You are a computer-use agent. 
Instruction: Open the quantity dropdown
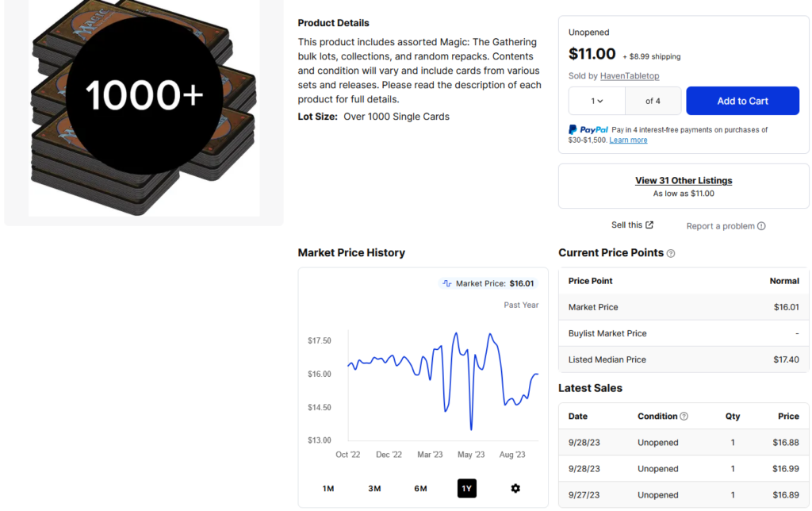coord(597,101)
